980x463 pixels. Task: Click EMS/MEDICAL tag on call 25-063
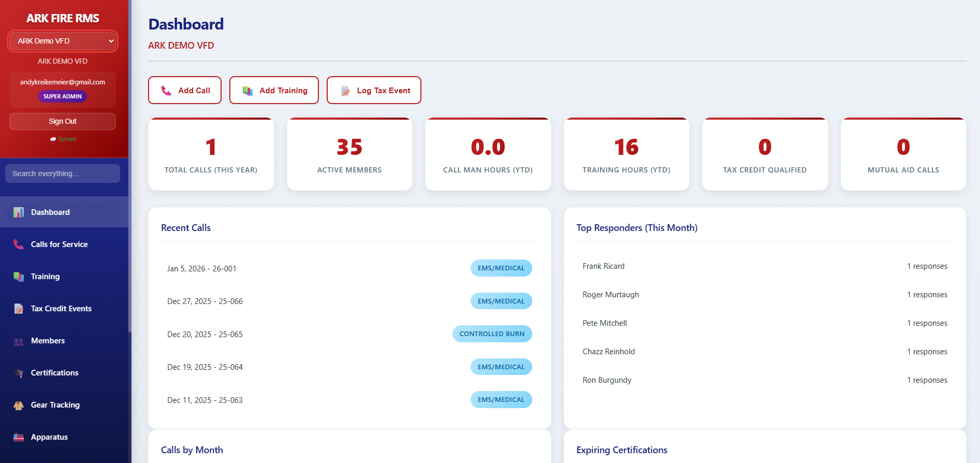(501, 400)
